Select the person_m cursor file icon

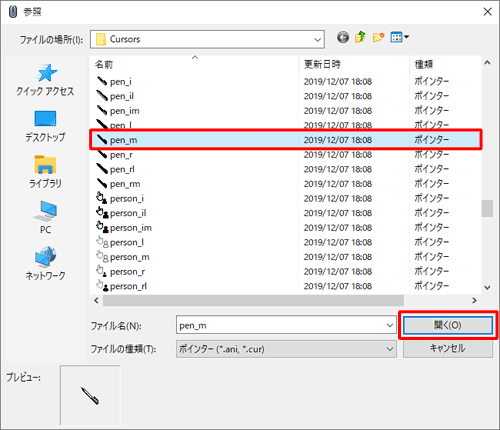coord(102,257)
